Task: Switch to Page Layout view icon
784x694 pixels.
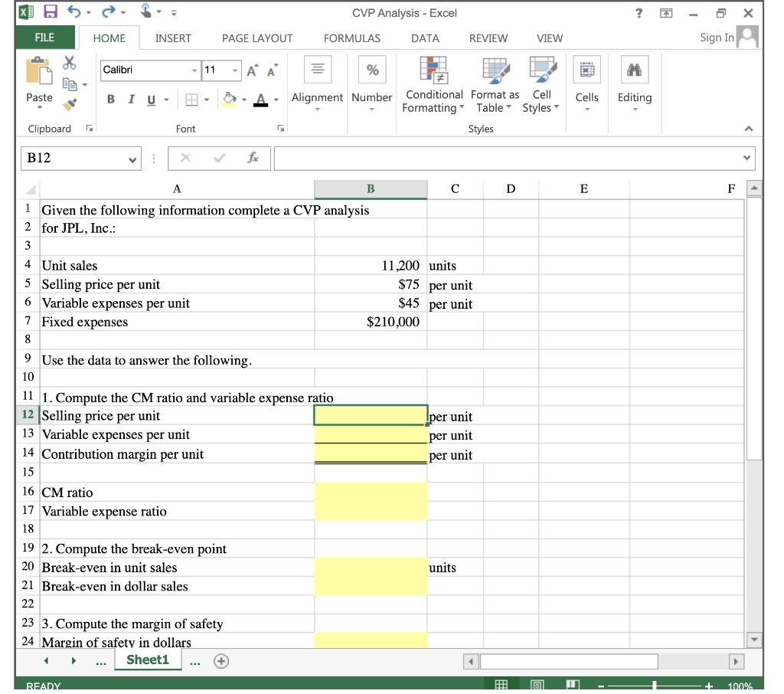Action: [x=537, y=685]
